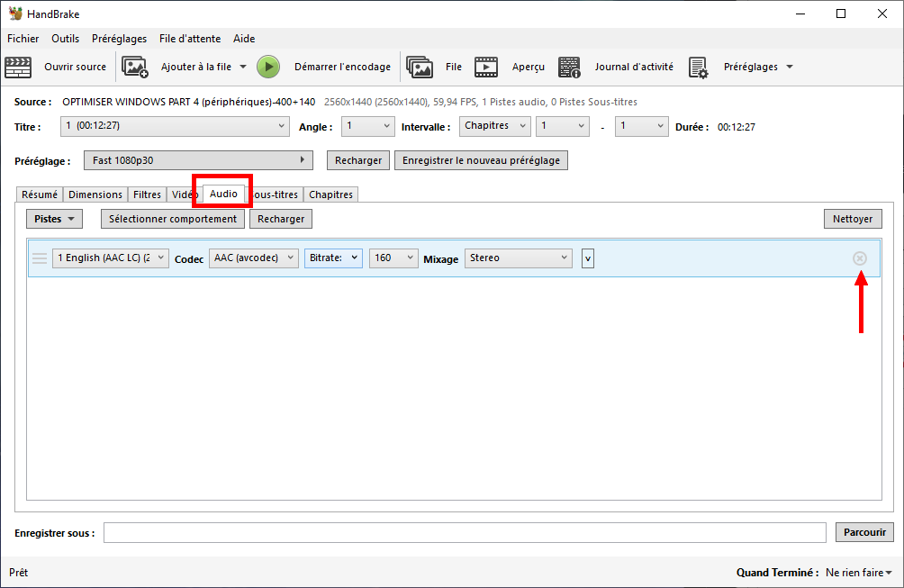This screenshot has width=904, height=588.
Task: Click the Durée value 00:12:27
Action: pos(737,127)
